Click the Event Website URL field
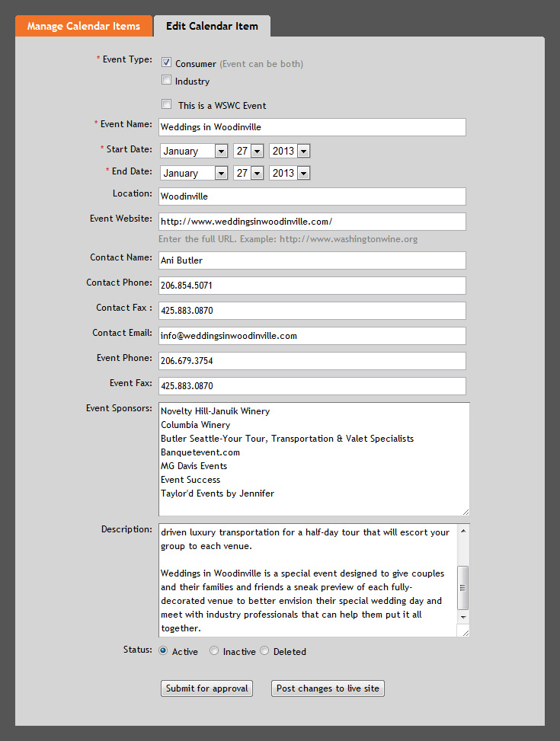This screenshot has height=741, width=560. [x=312, y=222]
